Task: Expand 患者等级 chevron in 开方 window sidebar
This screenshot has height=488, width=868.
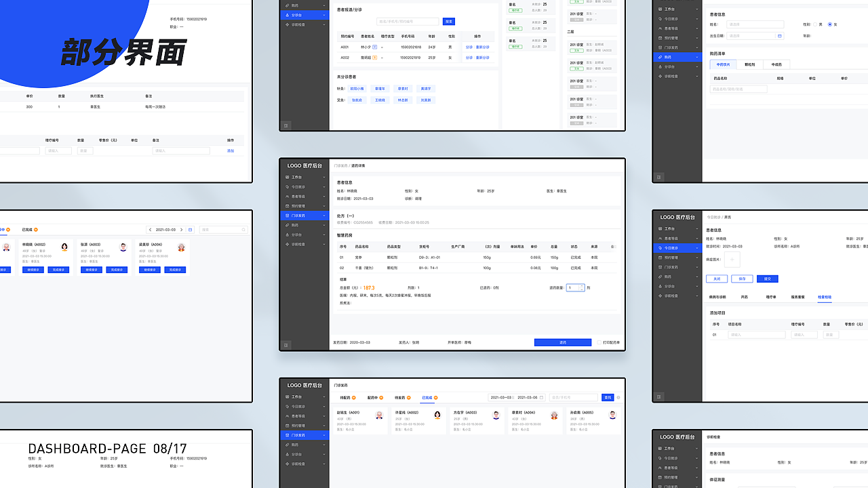Action: pos(697,239)
